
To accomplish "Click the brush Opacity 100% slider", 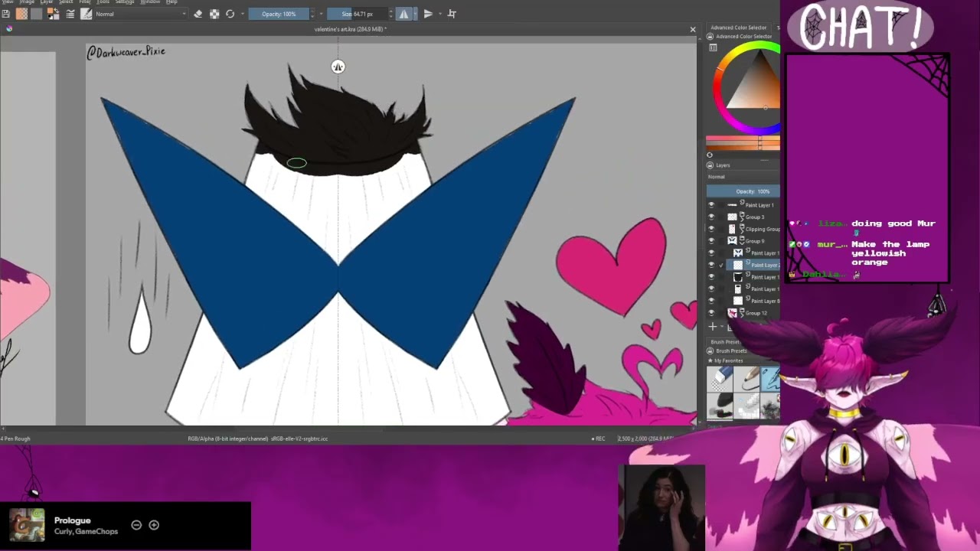I will (x=278, y=14).
